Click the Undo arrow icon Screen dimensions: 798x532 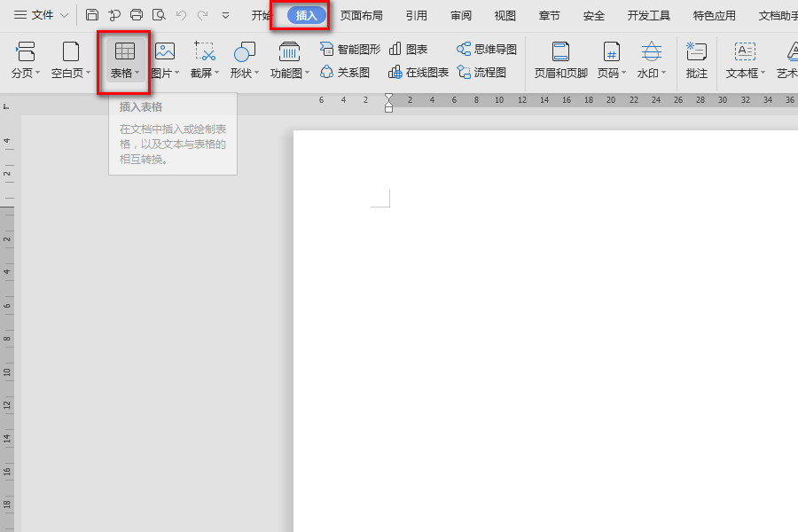181,15
